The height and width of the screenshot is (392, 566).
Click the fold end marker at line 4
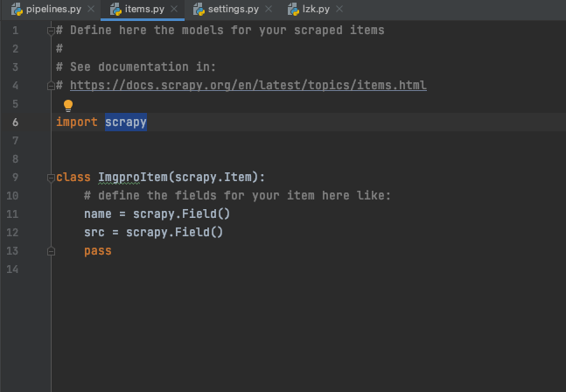coord(51,86)
